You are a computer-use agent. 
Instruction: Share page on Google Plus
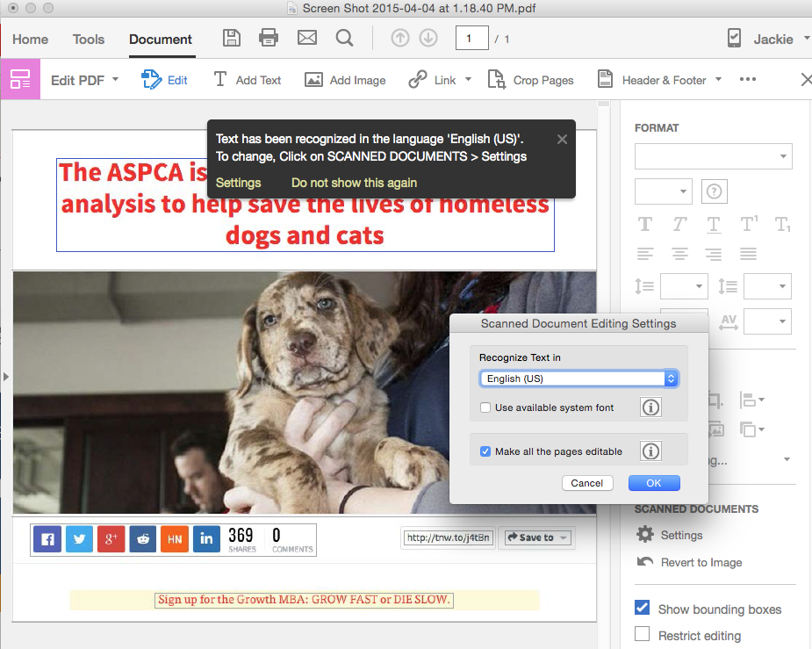(x=111, y=538)
